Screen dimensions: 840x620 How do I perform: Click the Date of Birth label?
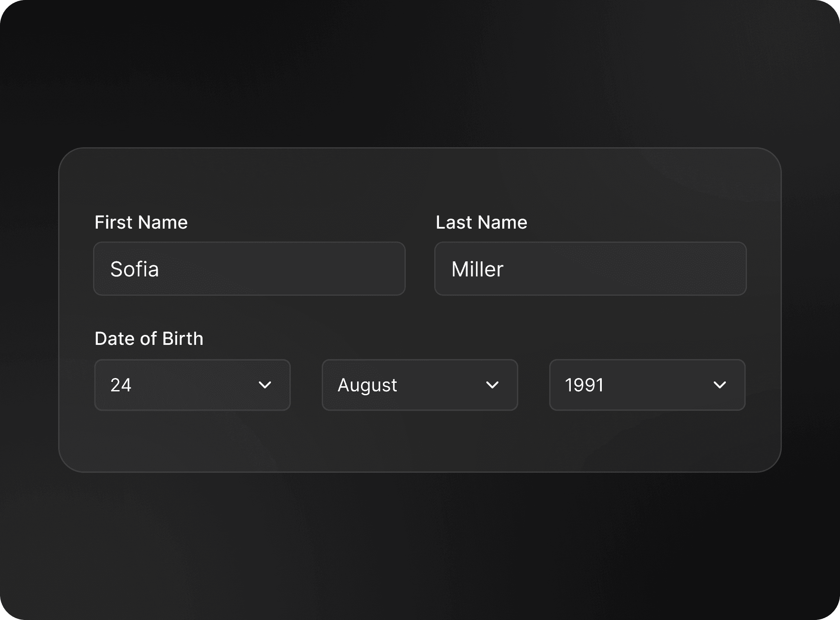(149, 339)
